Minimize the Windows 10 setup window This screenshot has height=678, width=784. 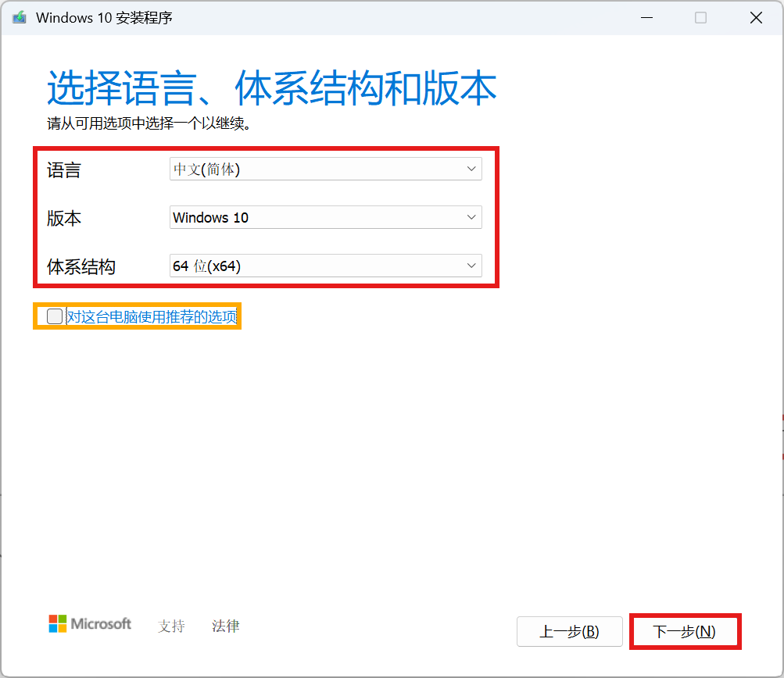pos(647,17)
